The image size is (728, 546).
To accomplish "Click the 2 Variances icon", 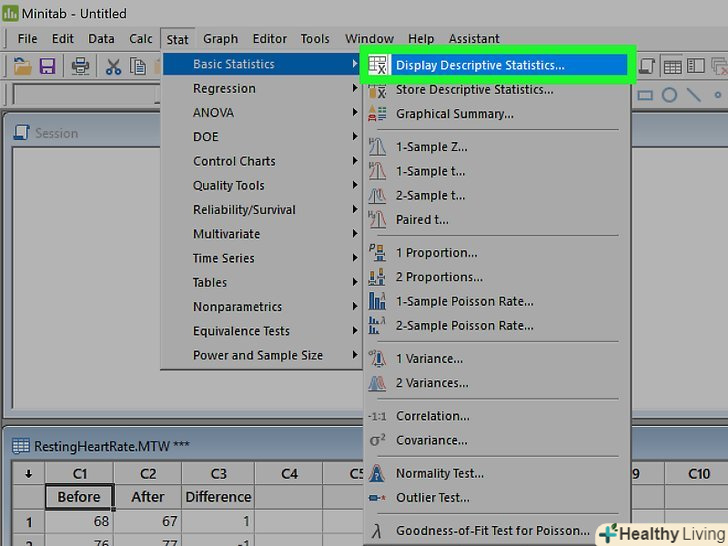I will tap(377, 383).
